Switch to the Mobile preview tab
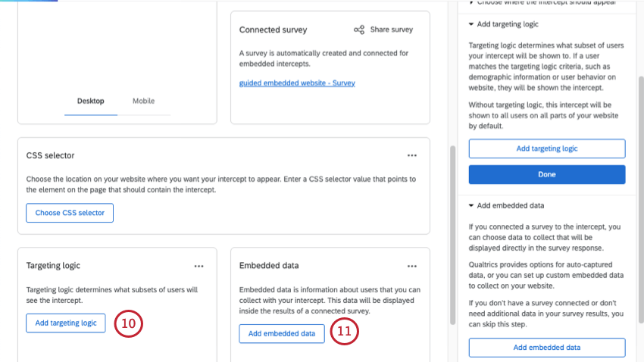Screen dimensions: 644x362 (143, 101)
